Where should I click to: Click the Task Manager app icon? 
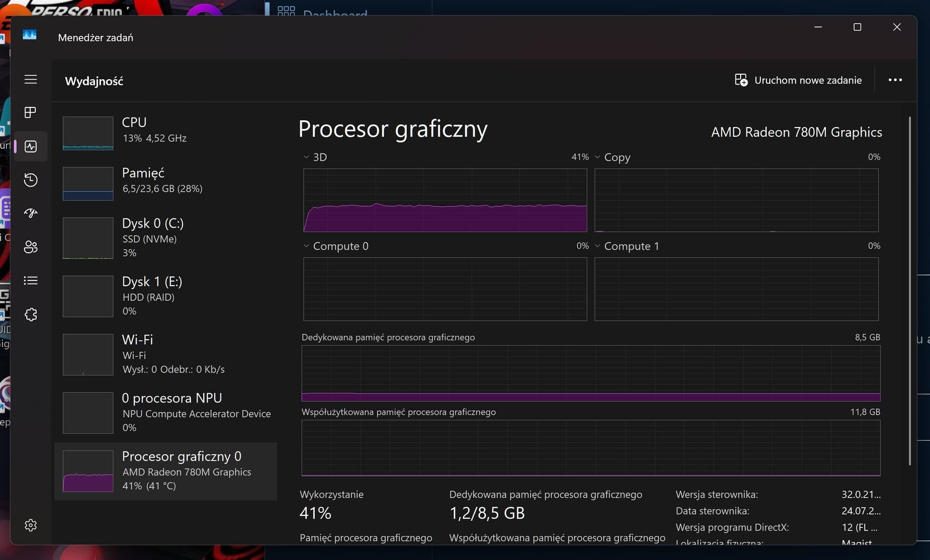tap(30, 35)
